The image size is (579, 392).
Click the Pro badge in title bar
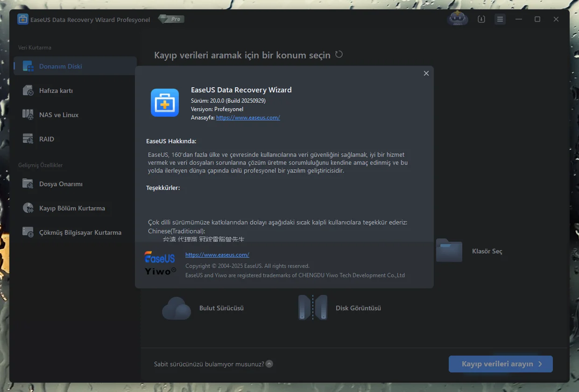(x=171, y=19)
